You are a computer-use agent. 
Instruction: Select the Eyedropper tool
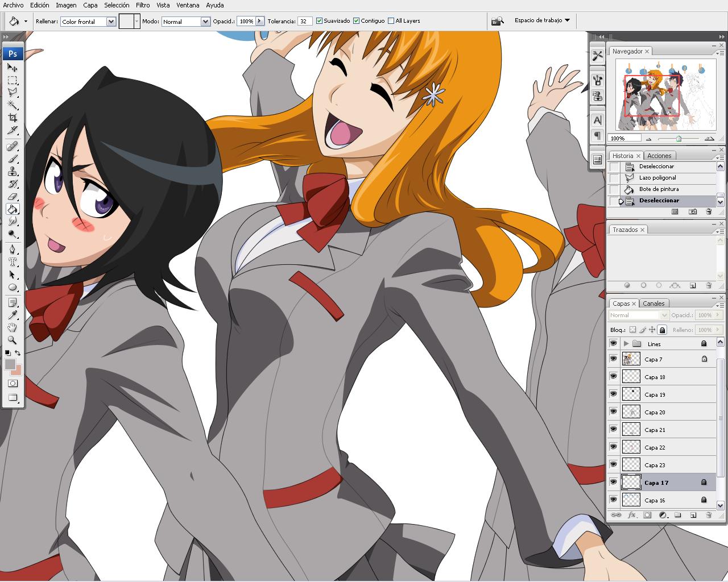(x=13, y=315)
